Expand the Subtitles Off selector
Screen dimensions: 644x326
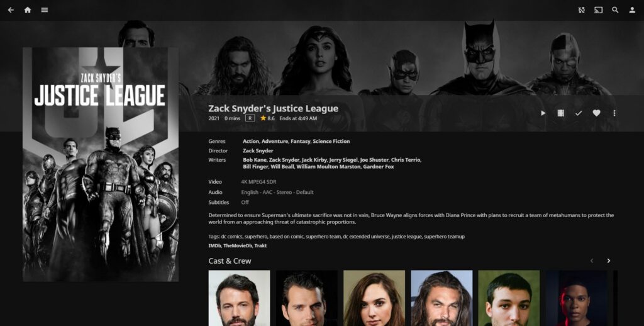[x=245, y=202]
